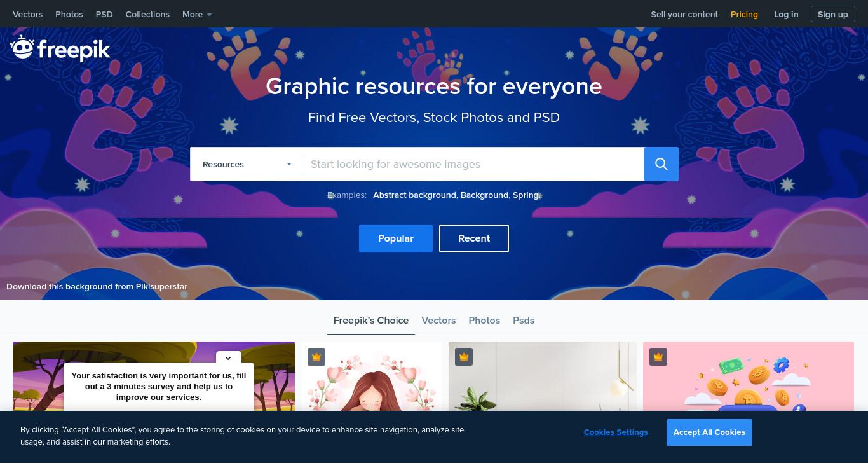Open the Vectors tab
Viewport: 868px width, 463px height.
[438, 321]
